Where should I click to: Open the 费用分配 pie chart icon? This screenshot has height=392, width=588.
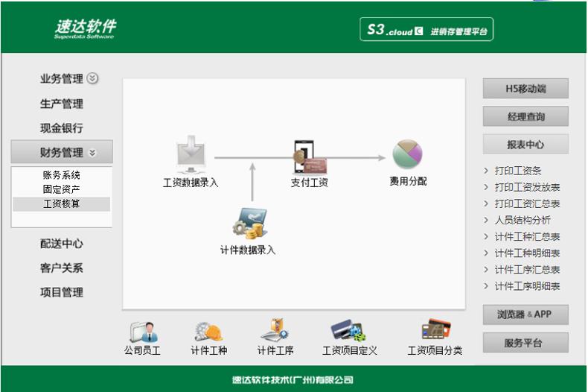pos(408,154)
